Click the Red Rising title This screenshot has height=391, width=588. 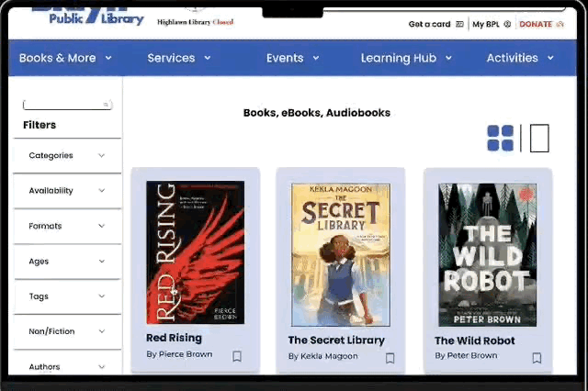(x=174, y=338)
